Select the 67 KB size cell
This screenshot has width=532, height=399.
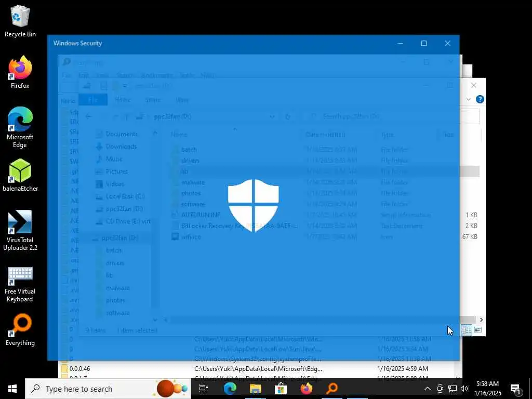click(x=470, y=236)
